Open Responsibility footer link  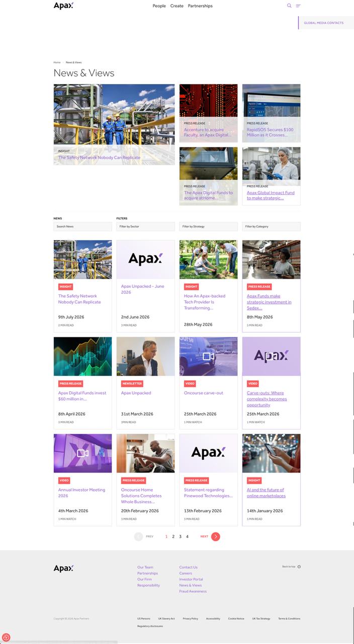click(148, 585)
